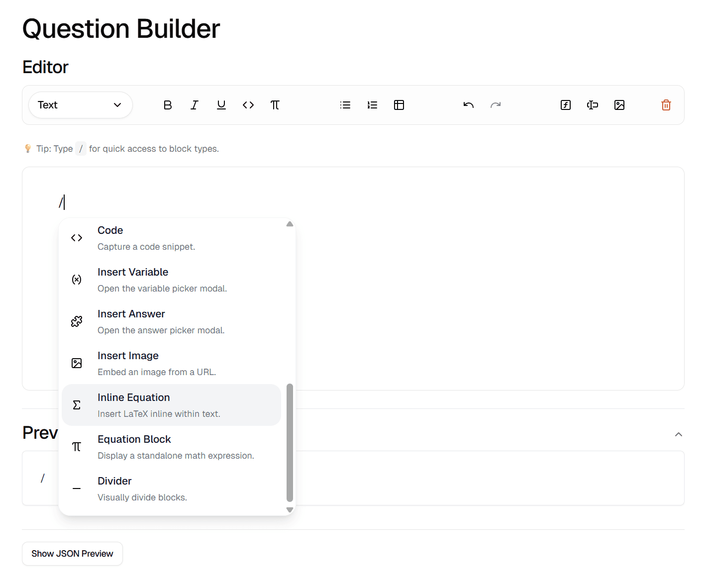This screenshot has width=706, height=588.
Task: Undo the last edit
Action: pyautogui.click(x=469, y=105)
